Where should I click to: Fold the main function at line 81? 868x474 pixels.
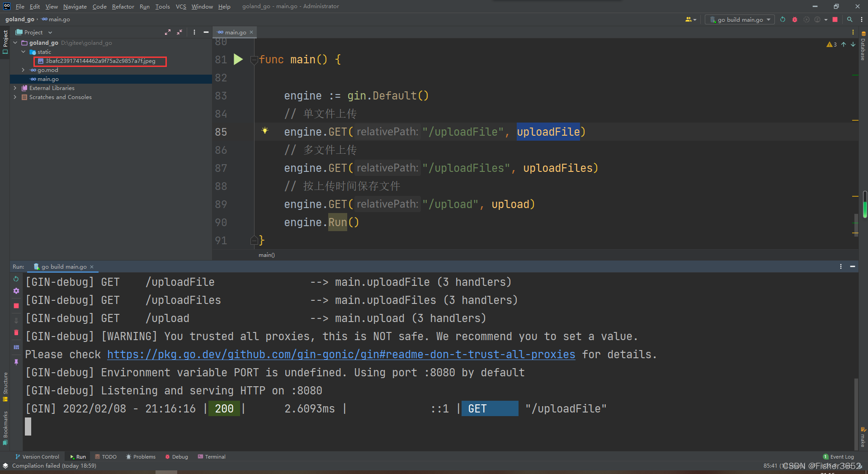pos(254,59)
